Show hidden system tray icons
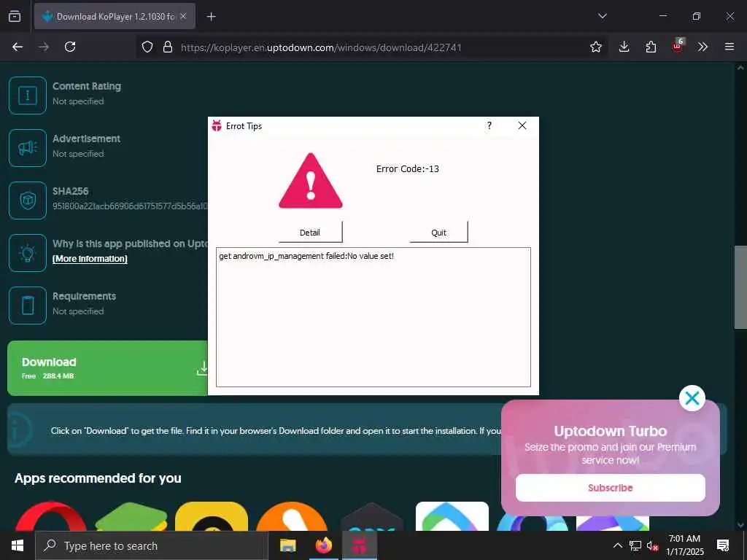The image size is (747, 560). (617, 545)
